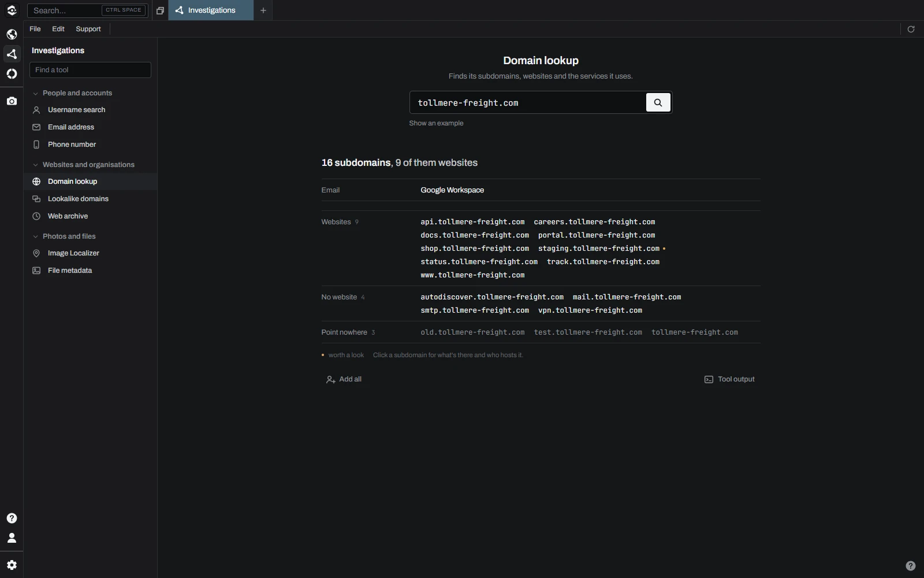924x578 pixels.
Task: Click Add all button
Action: click(x=344, y=379)
